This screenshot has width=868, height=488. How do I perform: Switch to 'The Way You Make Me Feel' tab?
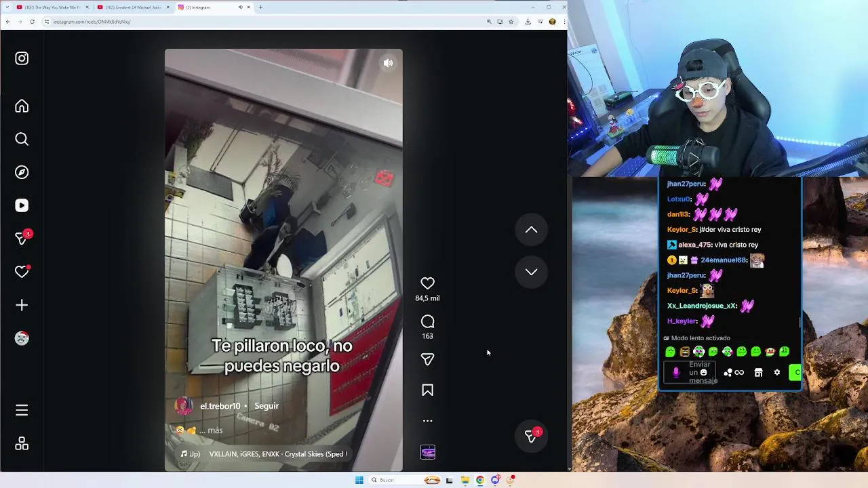pos(52,7)
